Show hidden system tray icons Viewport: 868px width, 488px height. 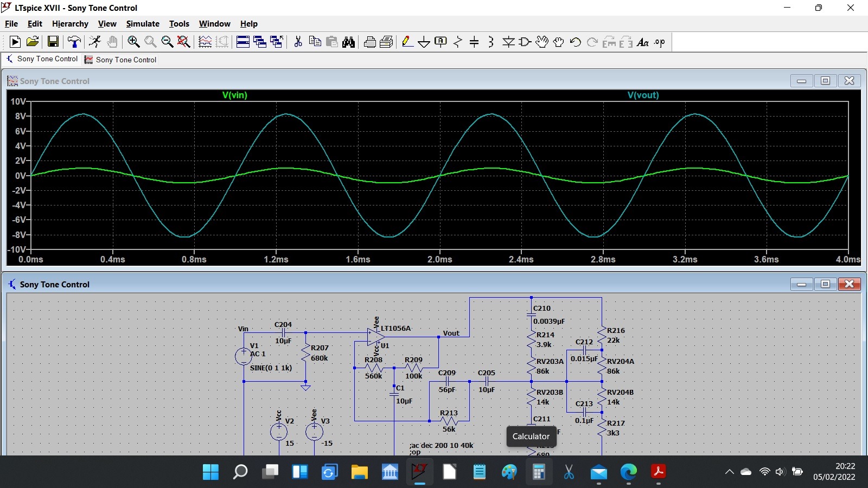pos(729,472)
